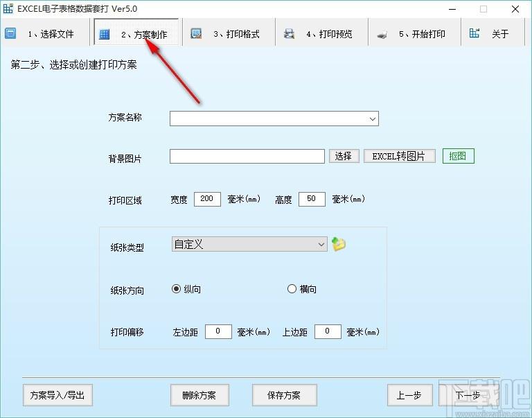Click the green 抠图 button
Image resolution: width=532 pixels, height=418 pixels.
point(458,156)
